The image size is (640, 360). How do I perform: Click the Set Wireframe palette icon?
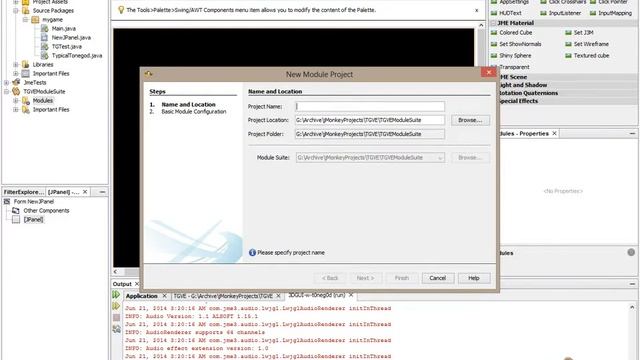point(568,44)
